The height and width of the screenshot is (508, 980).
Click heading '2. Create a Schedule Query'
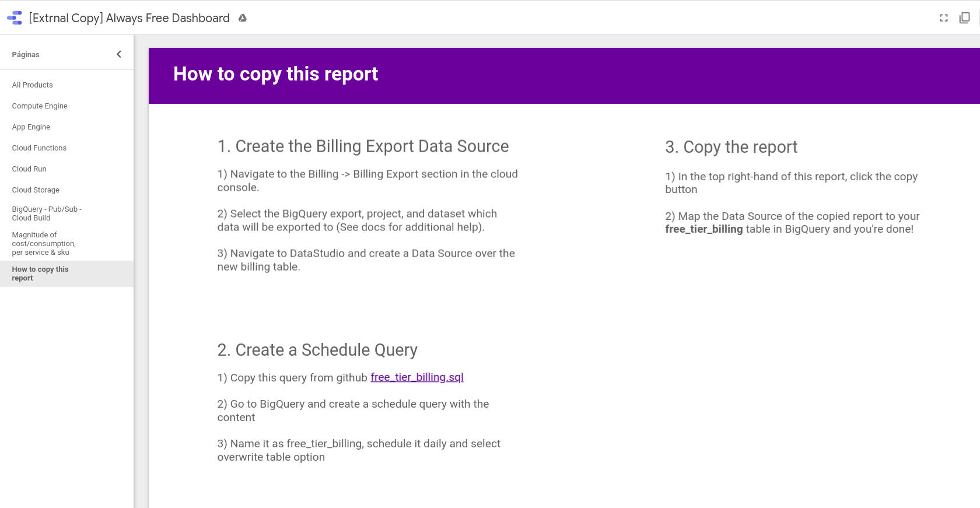(x=317, y=350)
